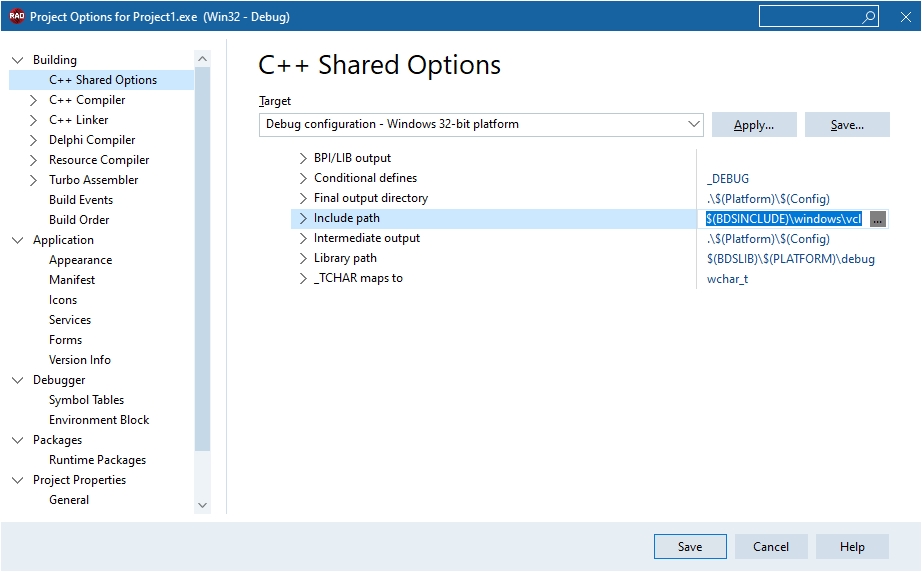Open Help for project options

[852, 547]
